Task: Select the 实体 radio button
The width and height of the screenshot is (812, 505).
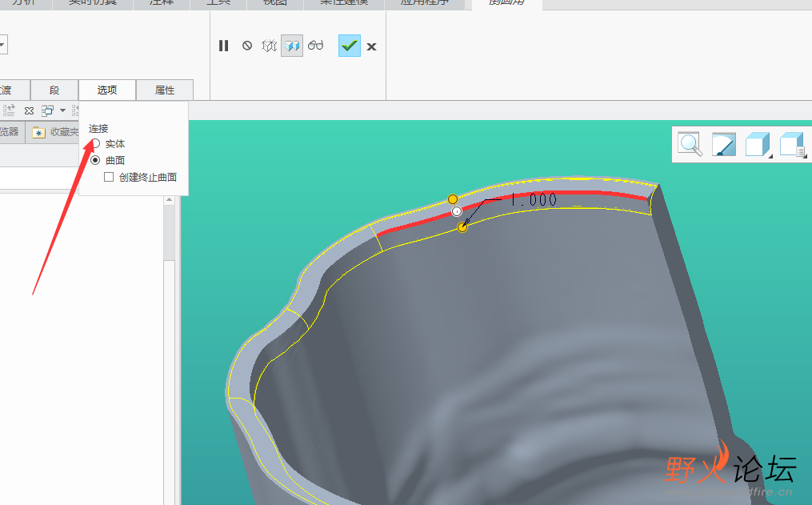Action: 95,143
